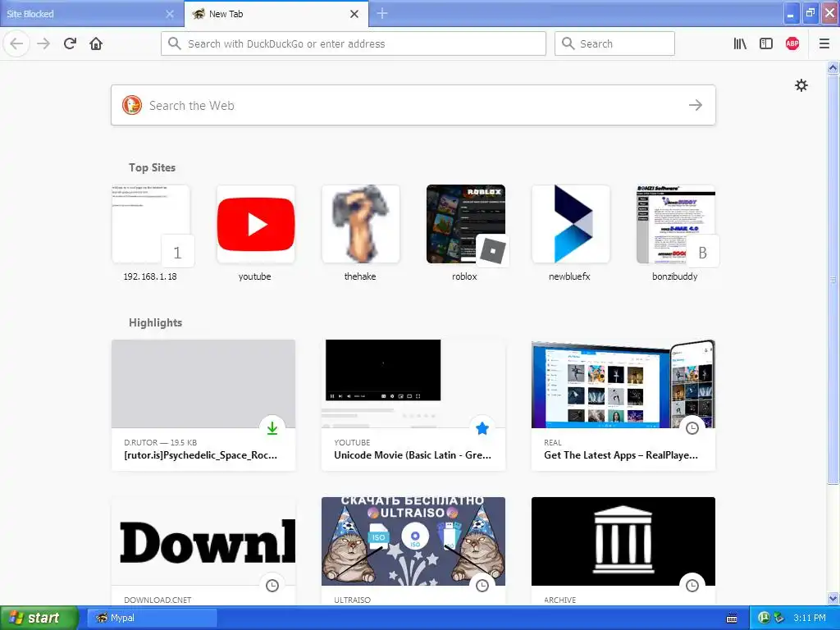Open the hamburger application menu
This screenshot has height=630, width=840.
pos(824,43)
